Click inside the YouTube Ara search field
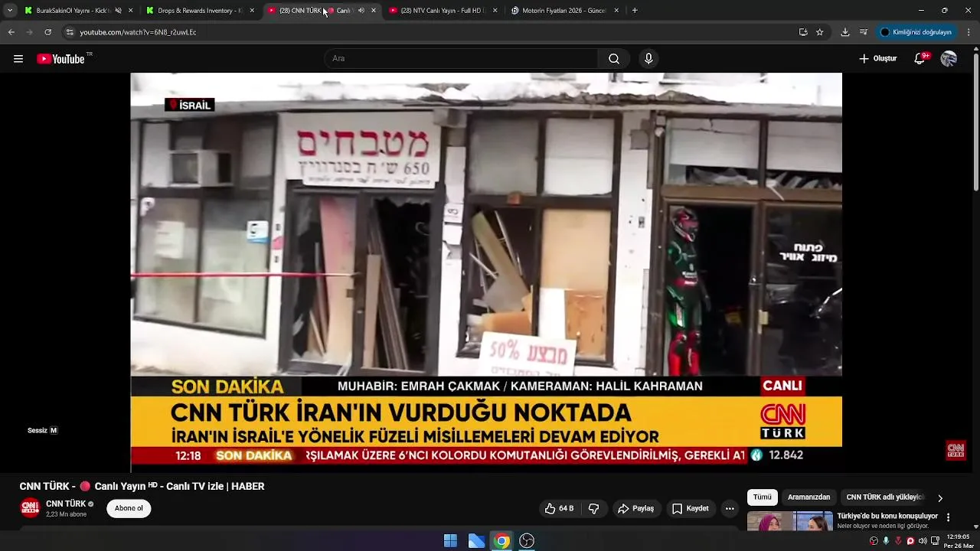This screenshot has height=551, width=980. tap(462, 59)
